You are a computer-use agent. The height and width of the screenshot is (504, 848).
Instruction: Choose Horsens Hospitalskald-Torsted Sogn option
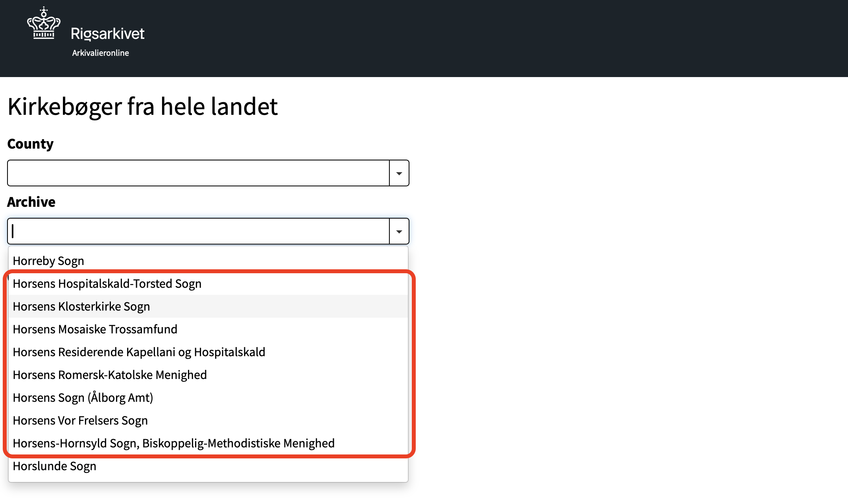coord(208,283)
